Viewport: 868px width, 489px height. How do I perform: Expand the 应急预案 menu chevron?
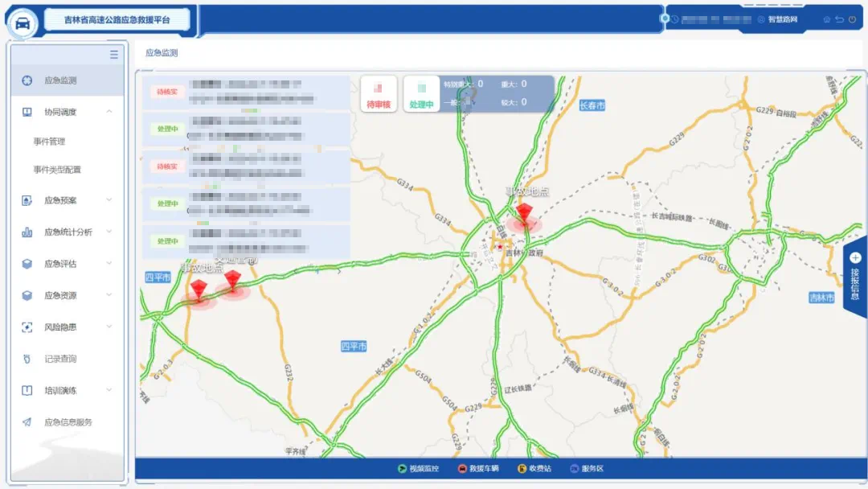109,200
